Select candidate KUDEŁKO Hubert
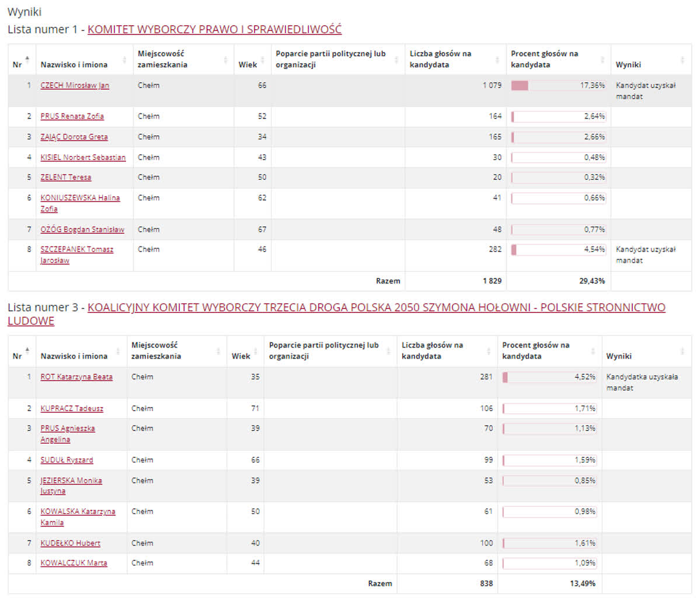 (x=70, y=543)
